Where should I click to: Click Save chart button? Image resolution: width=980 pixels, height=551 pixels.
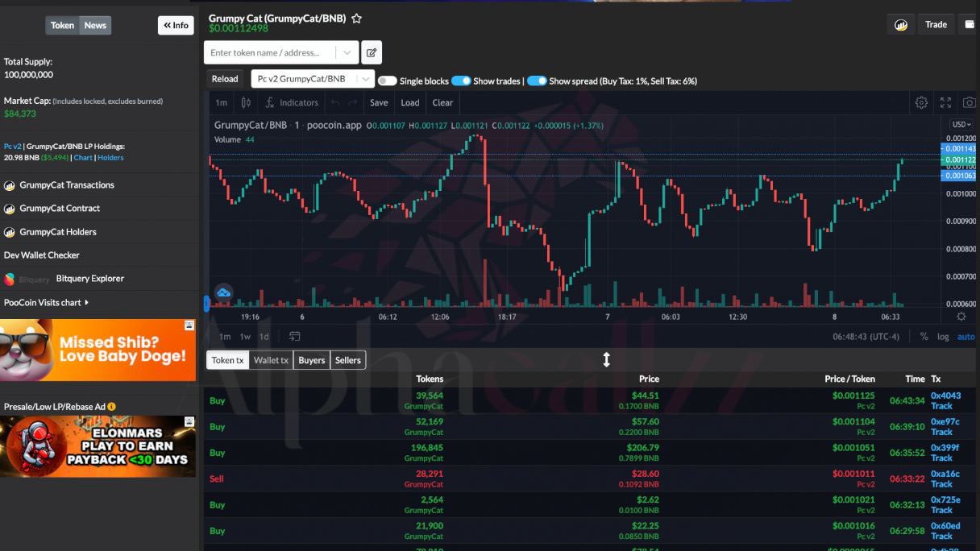(x=379, y=102)
